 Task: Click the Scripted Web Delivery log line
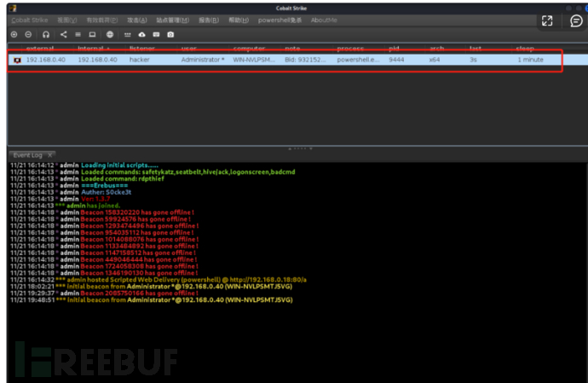pyautogui.click(x=159, y=280)
